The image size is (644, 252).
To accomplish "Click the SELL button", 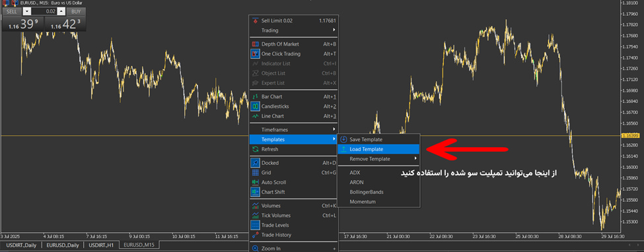I will pyautogui.click(x=12, y=11).
